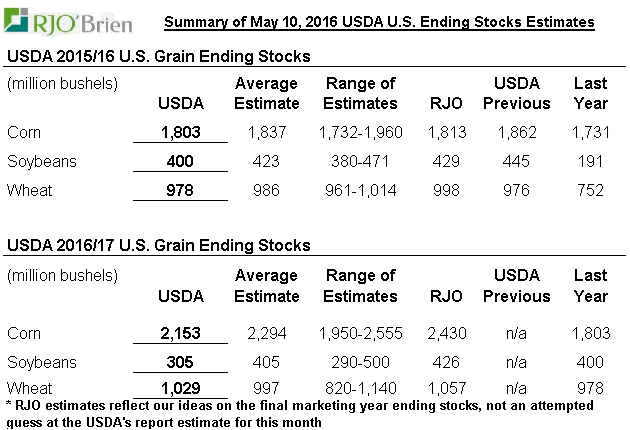Select the 2016/17 Wheat average estimate 997

267,387
